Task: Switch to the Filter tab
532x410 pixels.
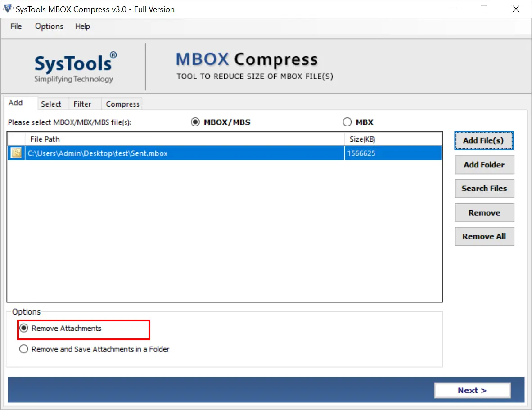Action: pyautogui.click(x=85, y=104)
